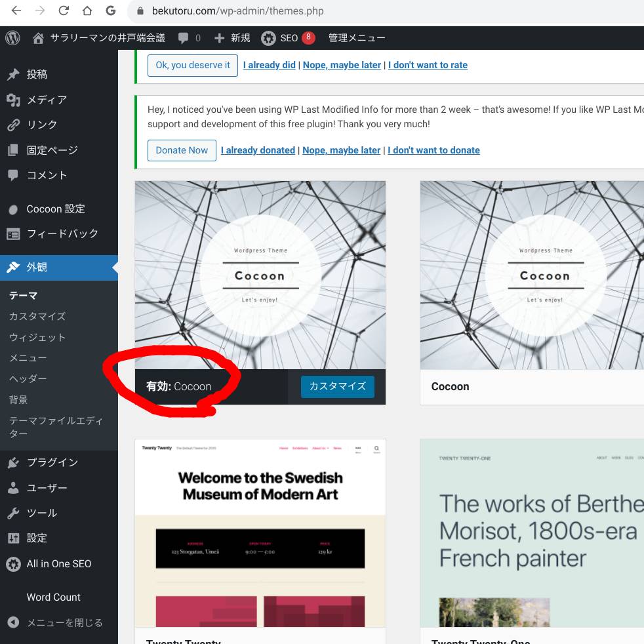Open テーマファイルエディター submenu item
The image size is (644, 644).
(56, 427)
